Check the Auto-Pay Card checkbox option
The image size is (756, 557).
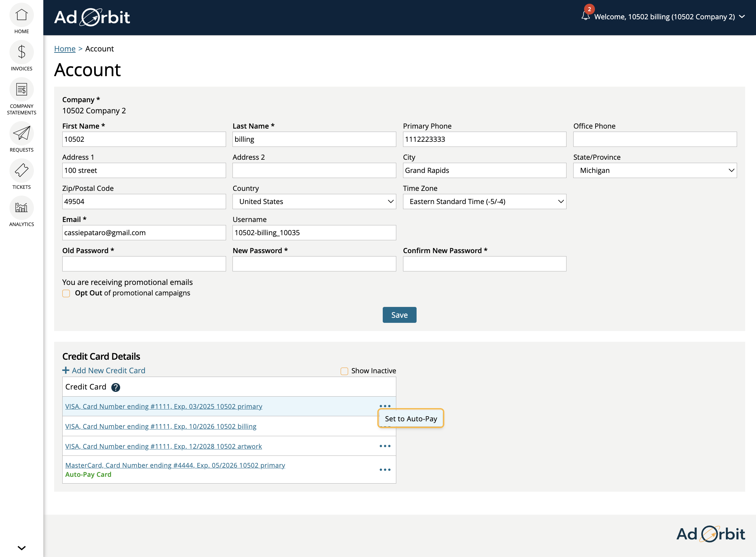411,419
